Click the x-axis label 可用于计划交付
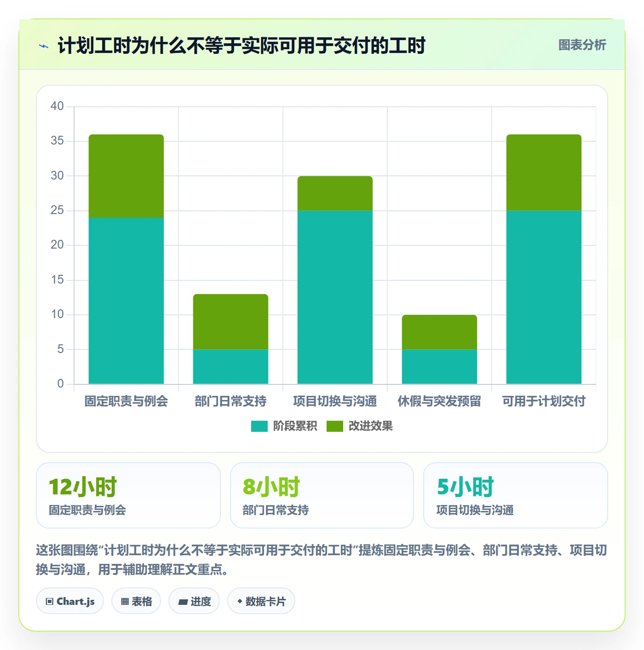Screen dimensions: 644x650 tap(544, 401)
